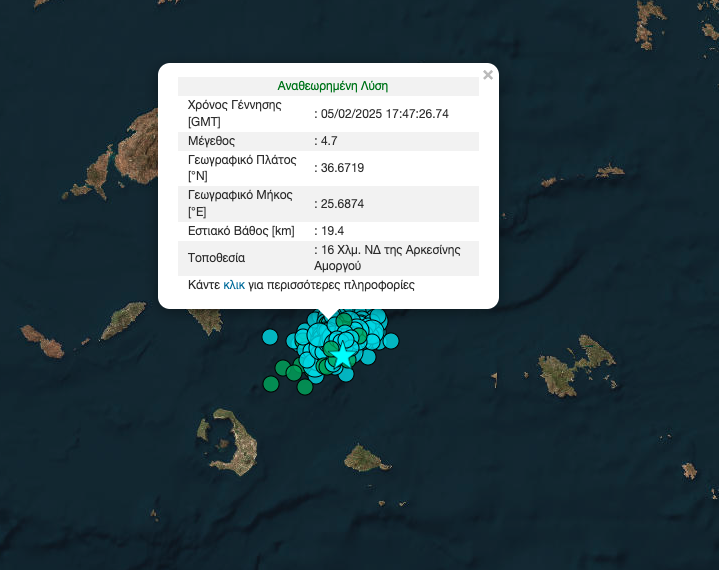Click the 'Αναθεωρημένη Λύση' popup header
The width and height of the screenshot is (719, 570).
(x=332, y=86)
